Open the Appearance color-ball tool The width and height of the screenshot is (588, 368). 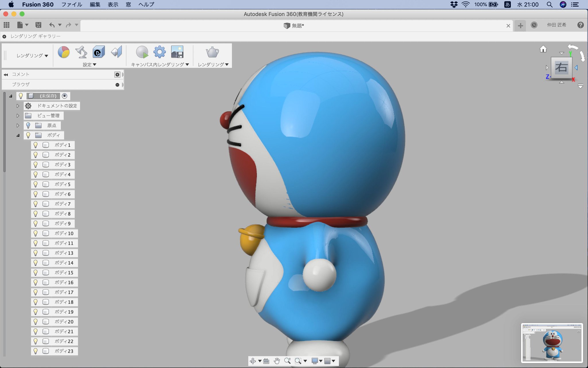click(x=64, y=52)
